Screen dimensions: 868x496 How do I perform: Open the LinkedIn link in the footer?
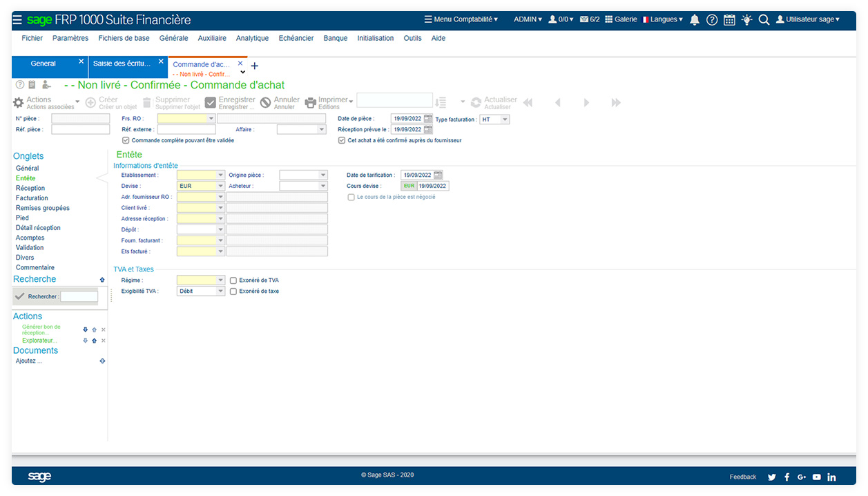click(831, 477)
